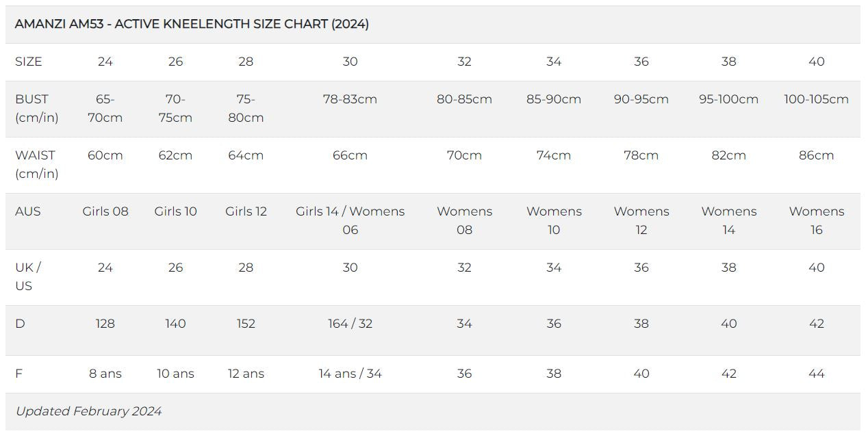Click the 'WAIST (cm/in)' row header

tap(37, 164)
